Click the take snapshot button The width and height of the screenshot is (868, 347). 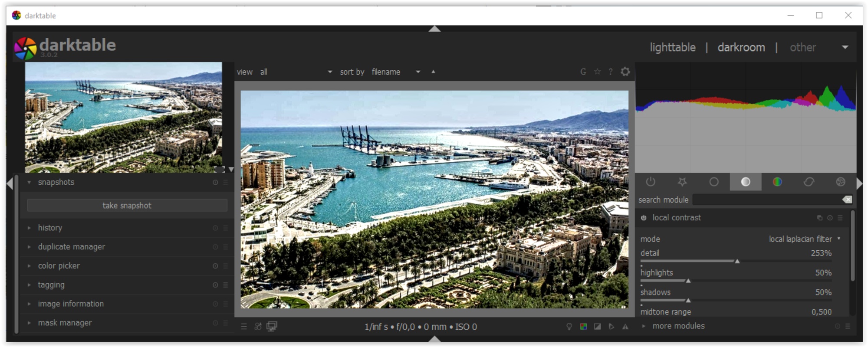(127, 206)
